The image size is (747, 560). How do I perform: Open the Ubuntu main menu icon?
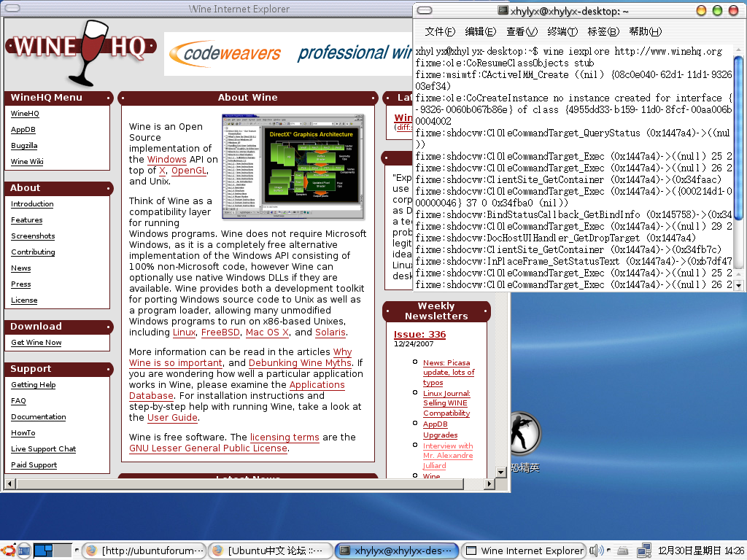(x=8, y=551)
